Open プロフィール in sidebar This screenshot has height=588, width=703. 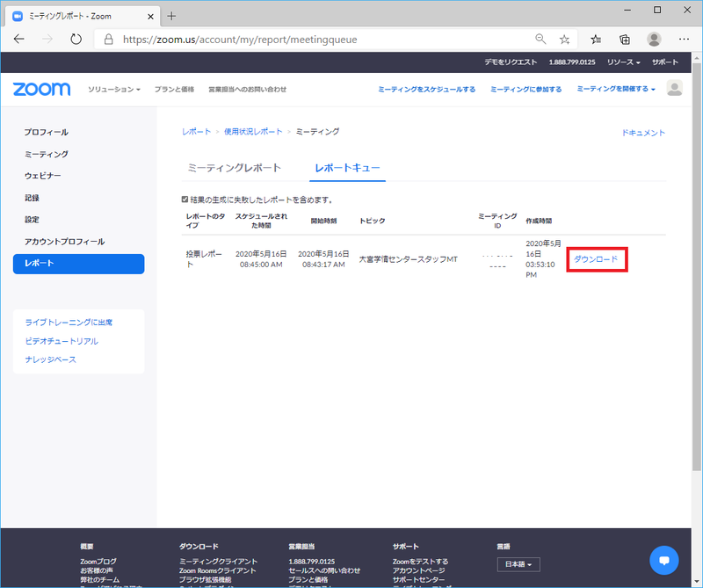point(47,133)
